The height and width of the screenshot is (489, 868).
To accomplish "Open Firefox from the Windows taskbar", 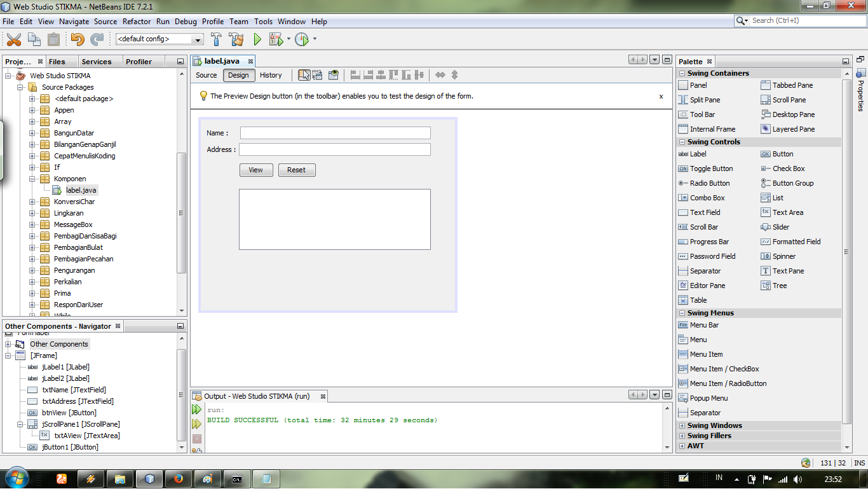I will coord(179,478).
